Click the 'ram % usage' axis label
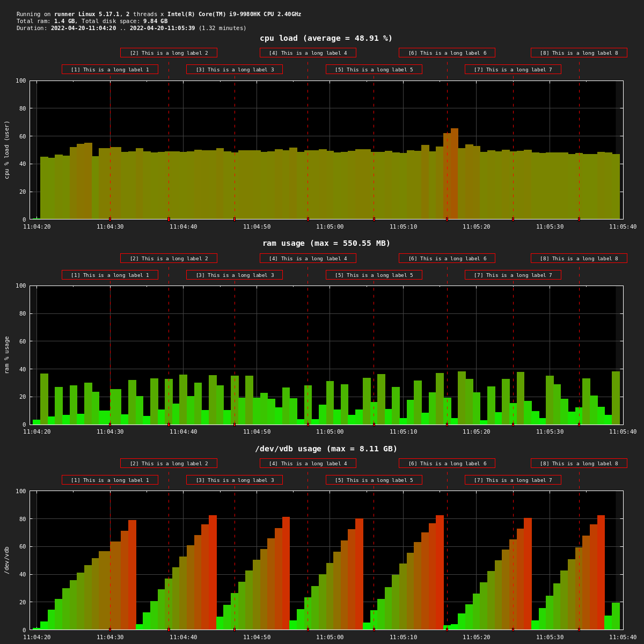 [7, 354]
